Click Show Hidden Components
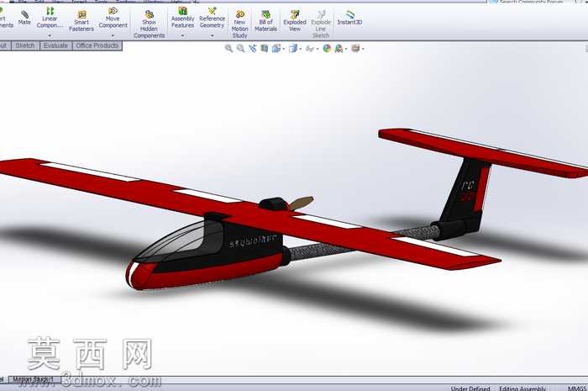The height and width of the screenshot is (391, 588). point(149,24)
